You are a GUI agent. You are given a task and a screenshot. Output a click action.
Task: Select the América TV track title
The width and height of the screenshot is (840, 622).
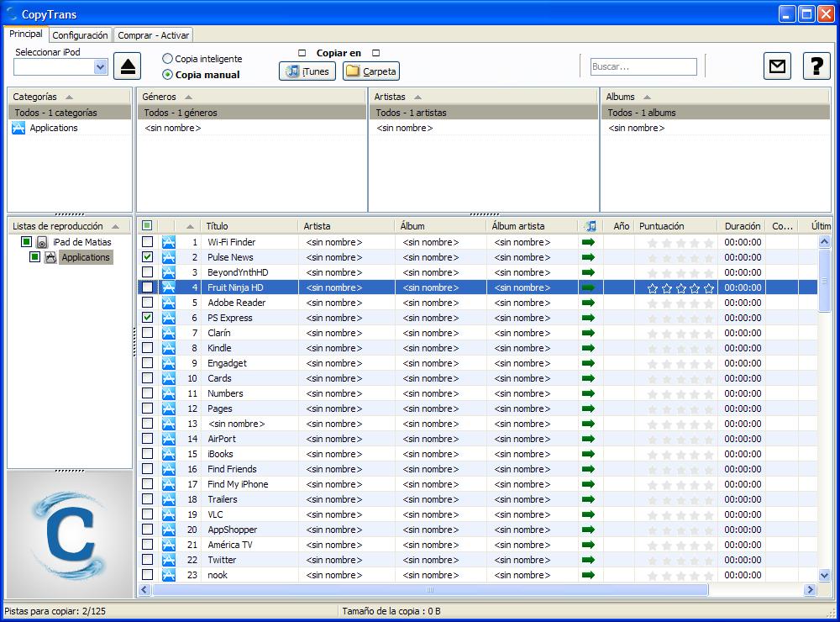[x=230, y=545]
